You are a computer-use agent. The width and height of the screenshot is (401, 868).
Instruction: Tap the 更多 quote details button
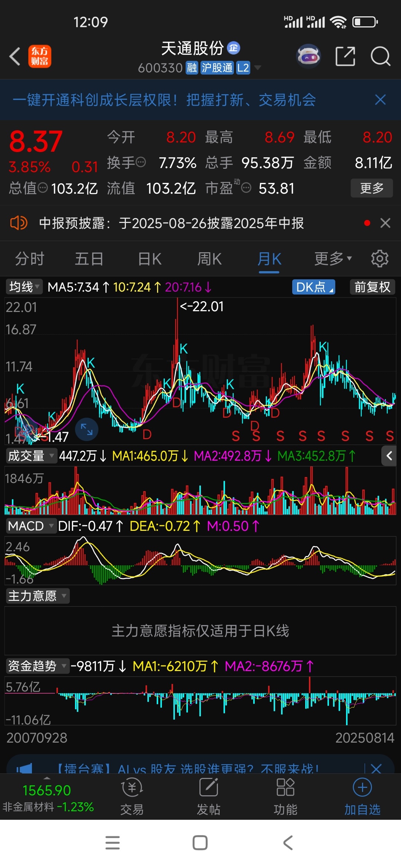click(x=372, y=188)
